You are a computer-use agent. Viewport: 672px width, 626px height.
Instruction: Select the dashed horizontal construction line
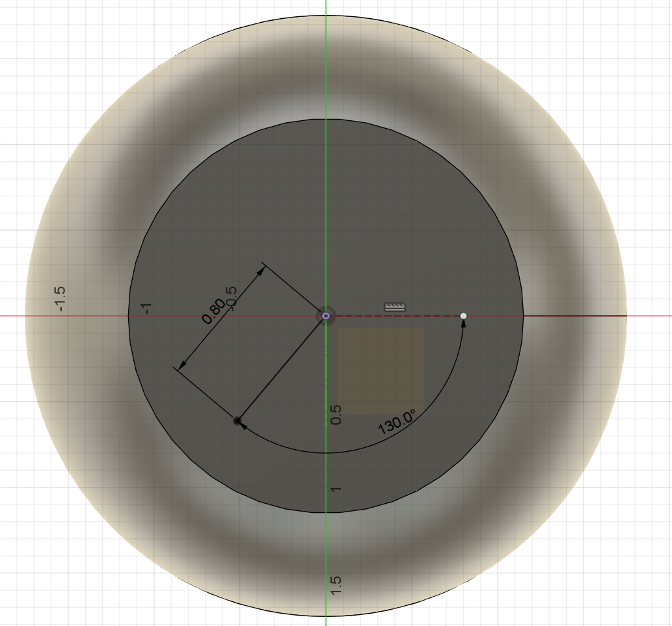(394, 316)
